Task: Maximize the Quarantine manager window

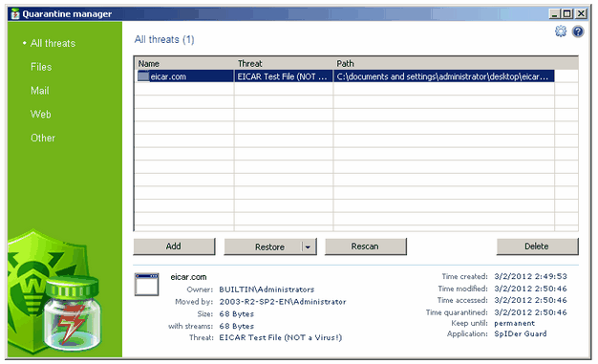Action: (x=567, y=14)
